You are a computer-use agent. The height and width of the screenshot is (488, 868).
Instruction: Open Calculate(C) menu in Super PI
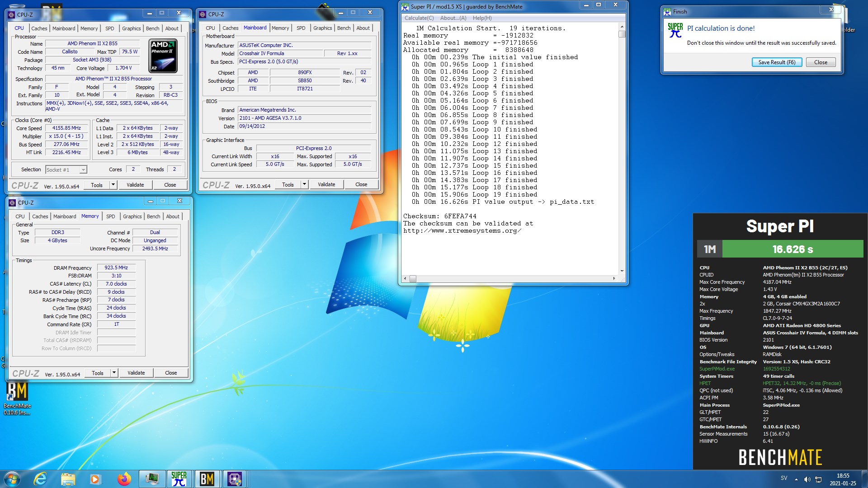(419, 18)
